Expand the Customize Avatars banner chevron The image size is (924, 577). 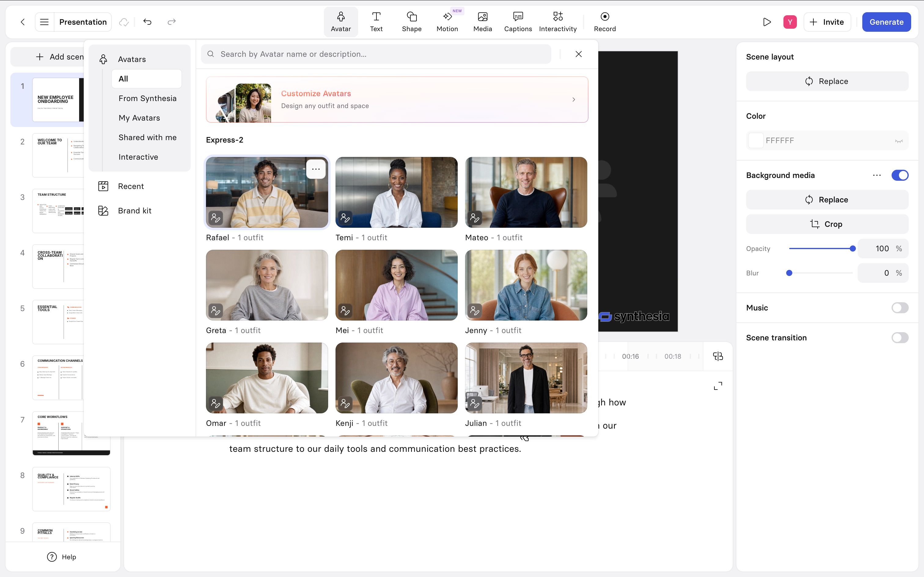coord(574,99)
